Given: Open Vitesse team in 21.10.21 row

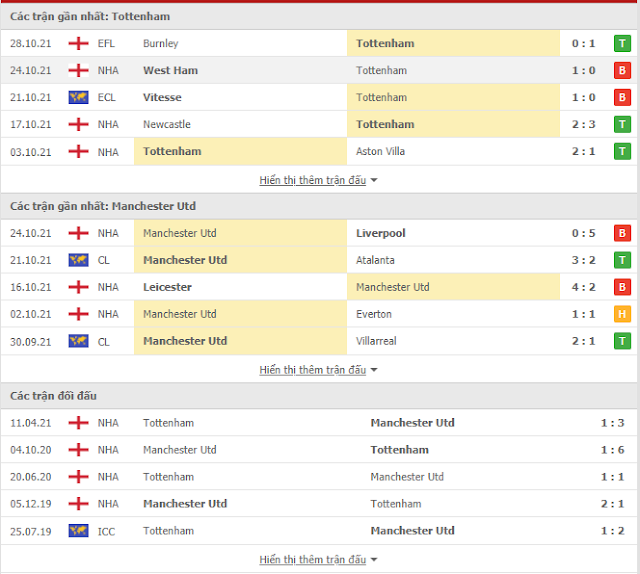Looking at the screenshot, I should pyautogui.click(x=162, y=97).
